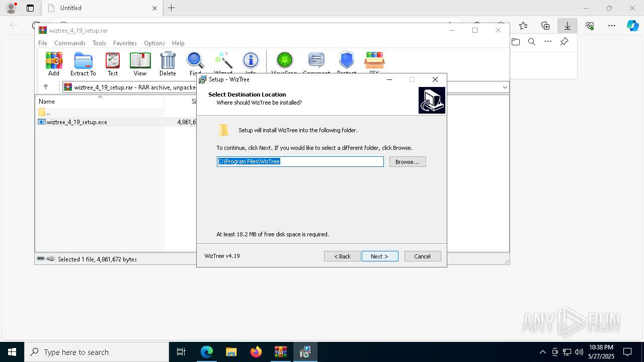This screenshot has width=644, height=362.
Task: Open Task View on taskbar
Action: pyautogui.click(x=181, y=352)
